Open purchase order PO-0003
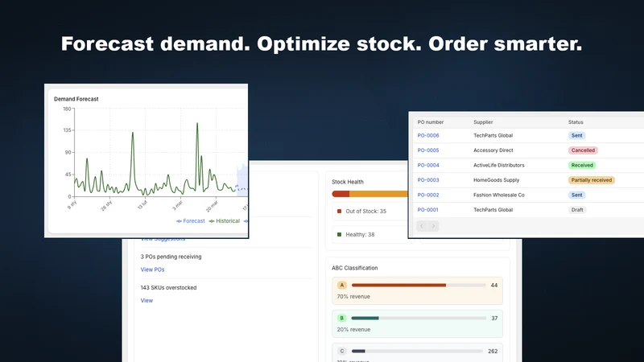Screen dimensions: 644x362 tap(428, 179)
